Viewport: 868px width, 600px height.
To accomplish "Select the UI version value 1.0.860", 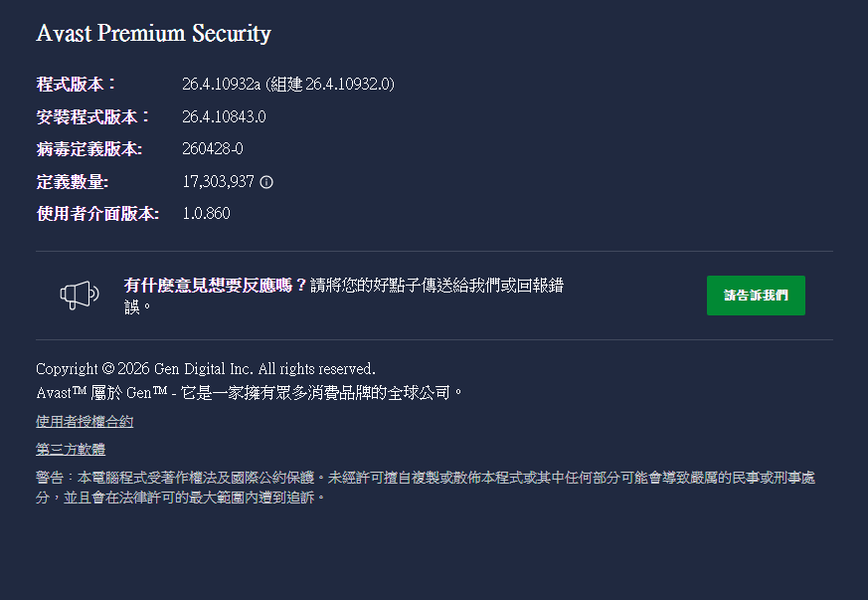I will [206, 214].
